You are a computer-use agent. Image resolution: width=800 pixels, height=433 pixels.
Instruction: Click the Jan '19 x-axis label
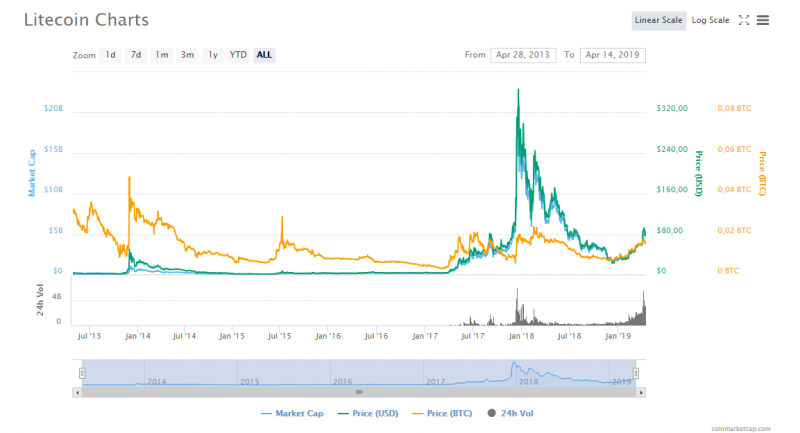point(618,336)
